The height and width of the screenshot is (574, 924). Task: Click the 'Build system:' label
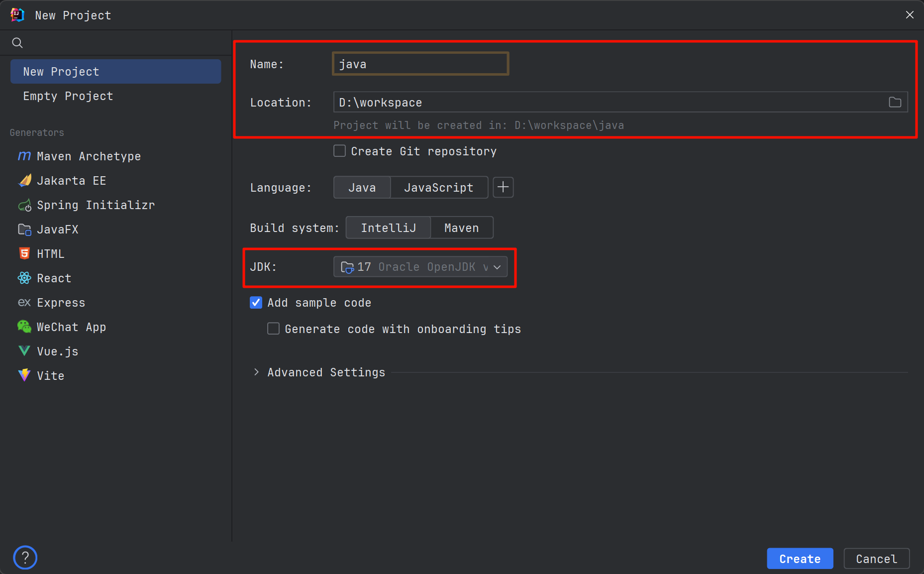point(295,228)
